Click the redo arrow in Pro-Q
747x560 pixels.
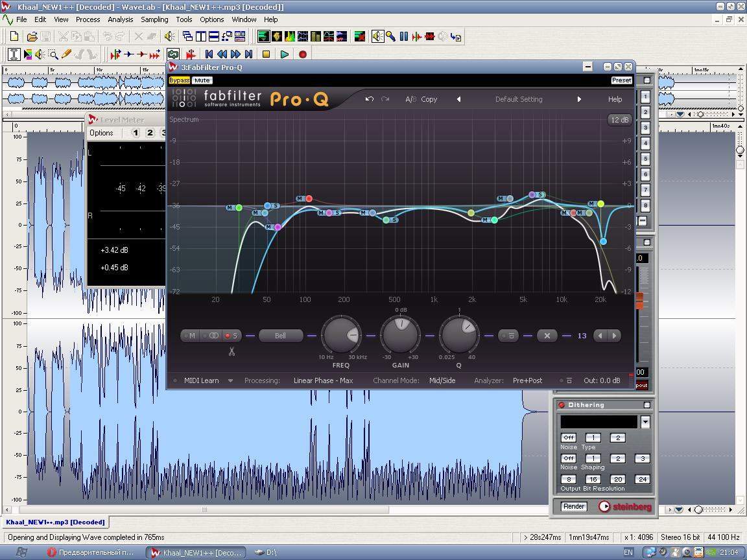tap(385, 99)
